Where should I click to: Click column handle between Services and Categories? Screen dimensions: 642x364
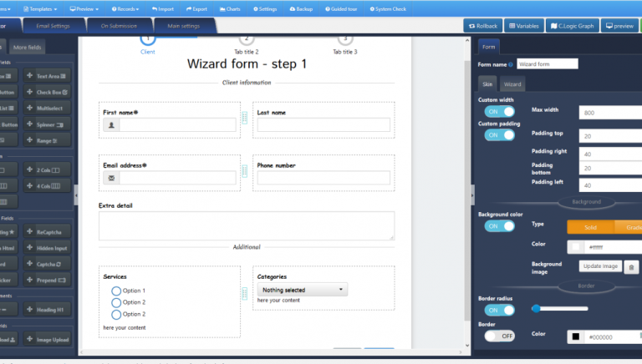[x=244, y=293]
